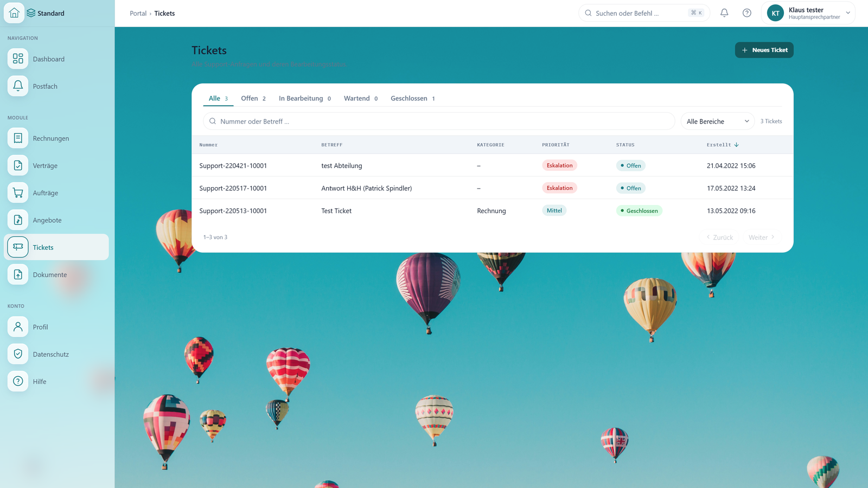Screen dimensions: 868x488
Task: Switch to the Offen tab
Action: [x=253, y=98]
